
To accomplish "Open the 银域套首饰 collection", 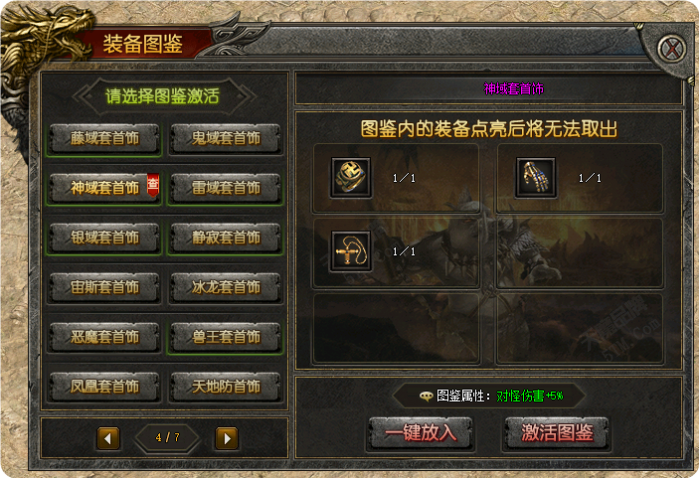I will (104, 237).
